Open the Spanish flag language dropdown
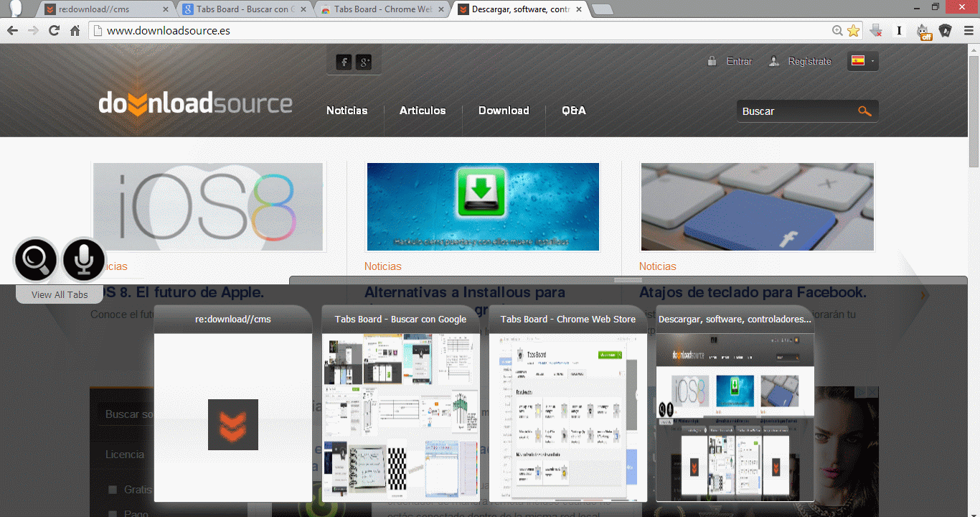This screenshot has height=517, width=980. click(863, 61)
